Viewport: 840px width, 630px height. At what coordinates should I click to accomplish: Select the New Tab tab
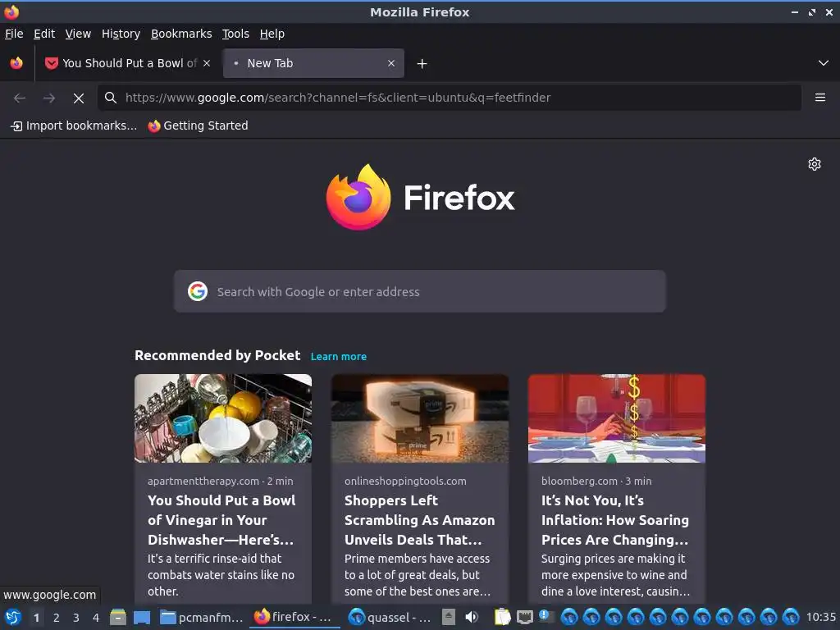[313, 63]
